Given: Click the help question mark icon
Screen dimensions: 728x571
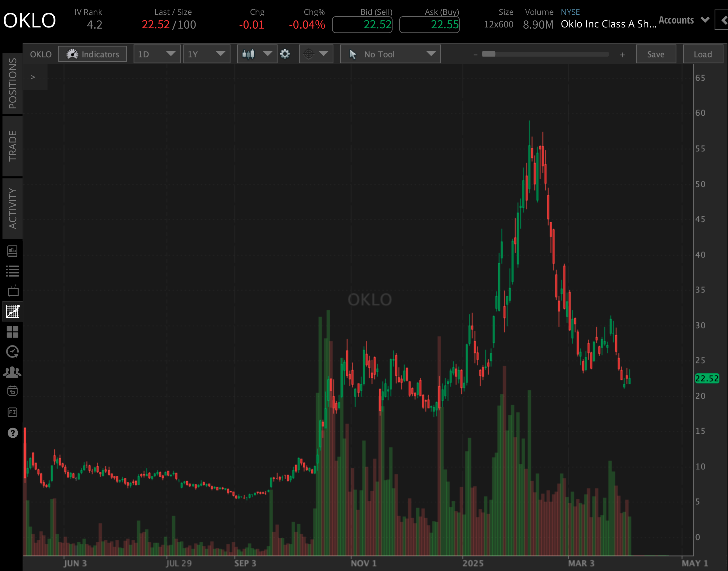Looking at the screenshot, I should pos(13,433).
